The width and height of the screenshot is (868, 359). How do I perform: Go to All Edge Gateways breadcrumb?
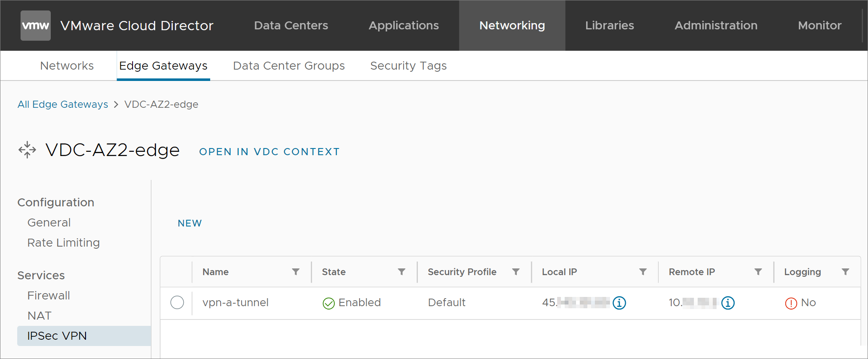click(x=63, y=104)
